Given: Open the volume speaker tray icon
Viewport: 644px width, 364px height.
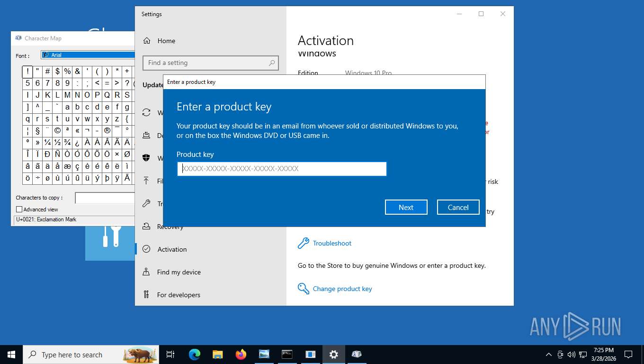Looking at the screenshot, I should 572,355.
